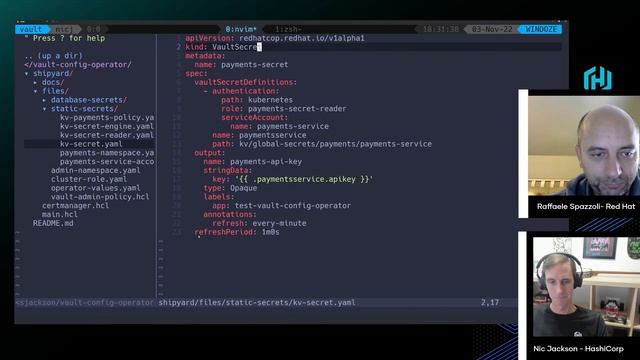Open payments-namespace file in tree
This screenshot has width=640, height=360.
tap(107, 153)
